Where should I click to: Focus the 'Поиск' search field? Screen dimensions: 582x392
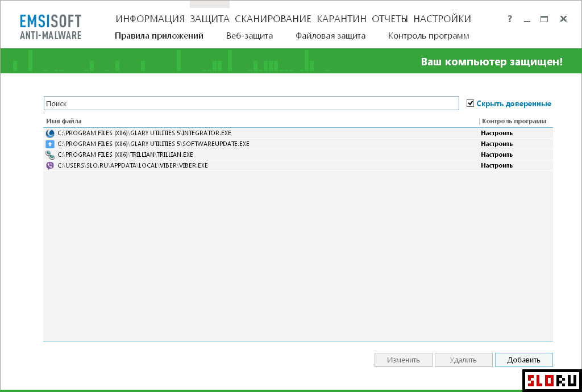pyautogui.click(x=251, y=103)
